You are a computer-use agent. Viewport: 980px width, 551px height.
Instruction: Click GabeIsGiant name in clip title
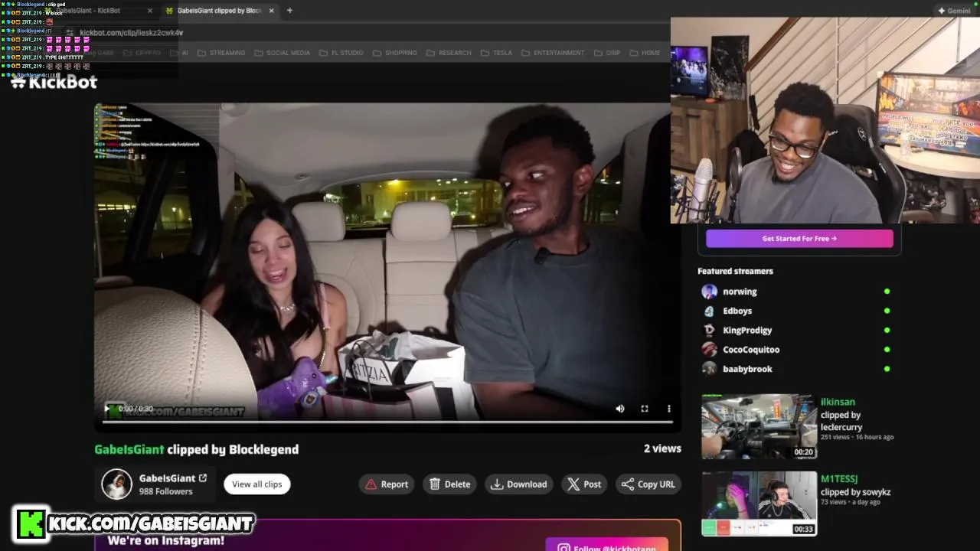point(129,449)
